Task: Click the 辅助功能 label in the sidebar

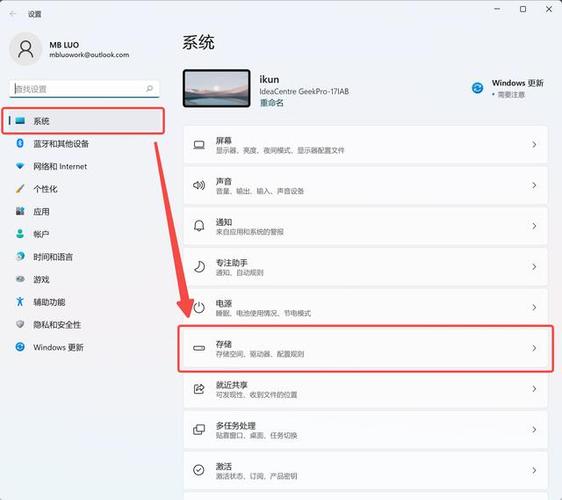Action: (x=49, y=302)
